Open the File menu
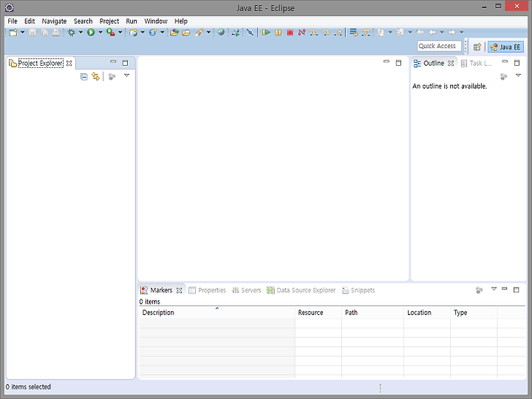532x399 pixels. 13,21
